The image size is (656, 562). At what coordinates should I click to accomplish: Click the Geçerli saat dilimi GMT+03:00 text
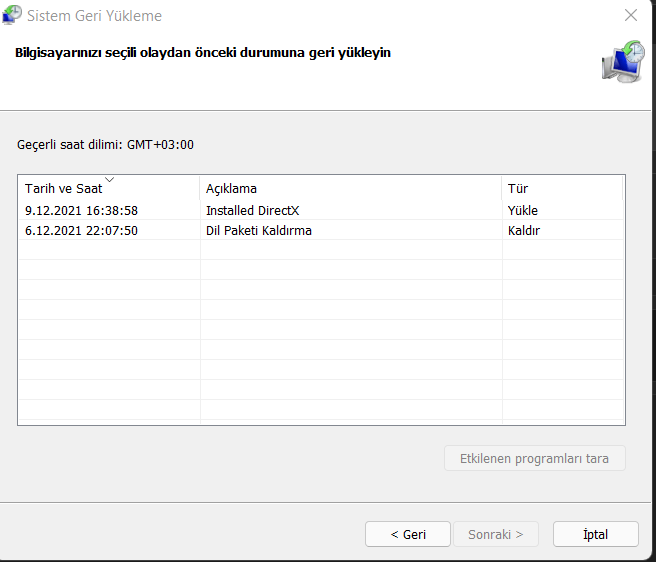pyautogui.click(x=105, y=145)
